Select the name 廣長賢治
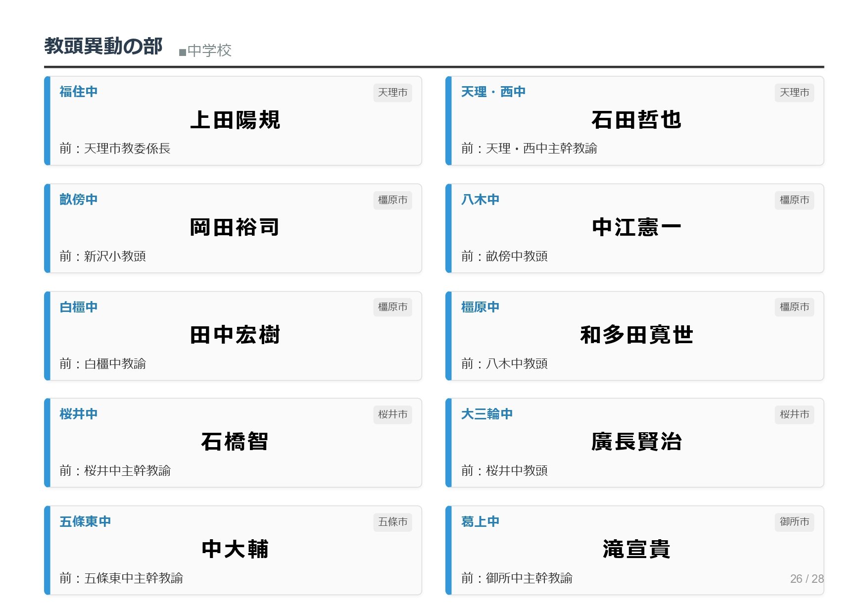868x614 pixels. click(x=636, y=442)
